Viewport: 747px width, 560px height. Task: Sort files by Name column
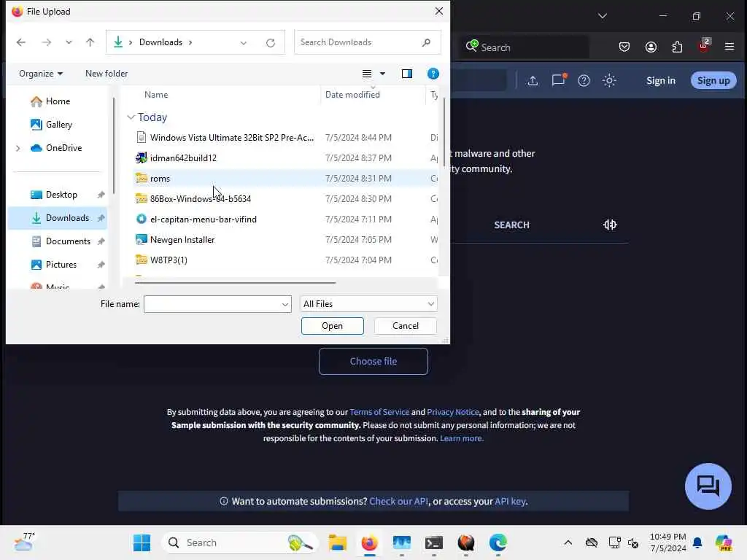(x=156, y=94)
